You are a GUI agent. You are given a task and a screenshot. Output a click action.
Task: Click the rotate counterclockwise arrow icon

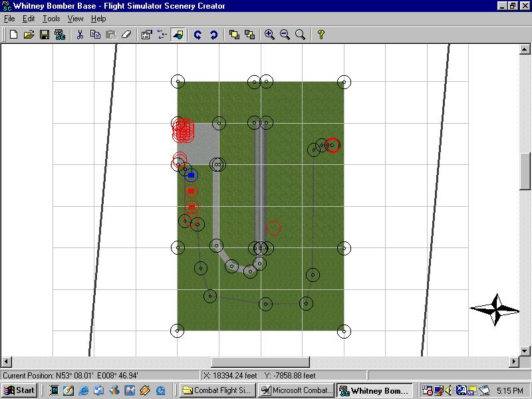(x=198, y=35)
